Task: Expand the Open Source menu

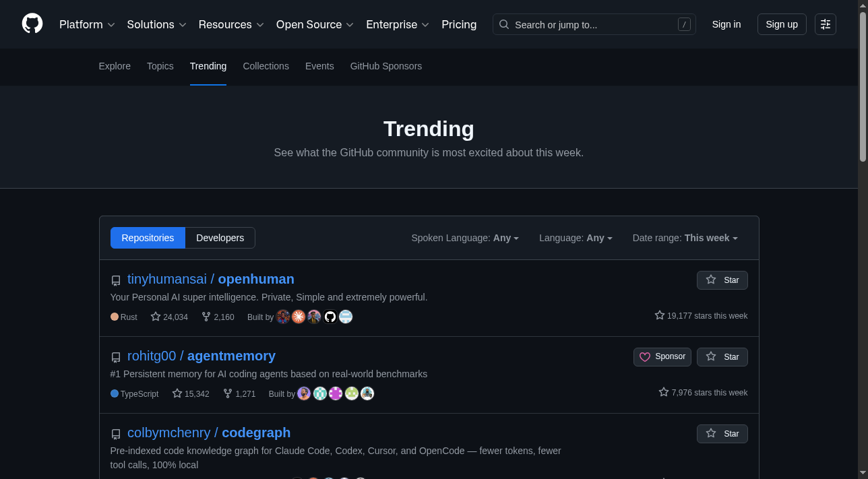Action: (x=315, y=24)
